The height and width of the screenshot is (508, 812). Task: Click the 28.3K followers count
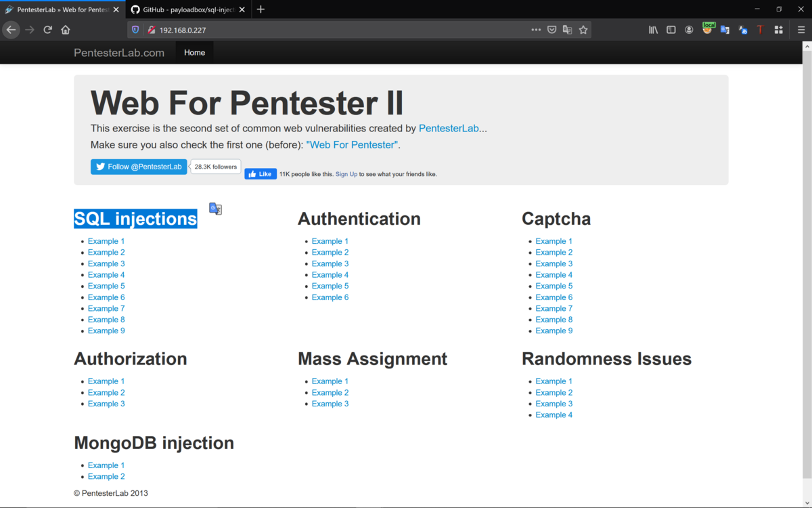(216, 167)
